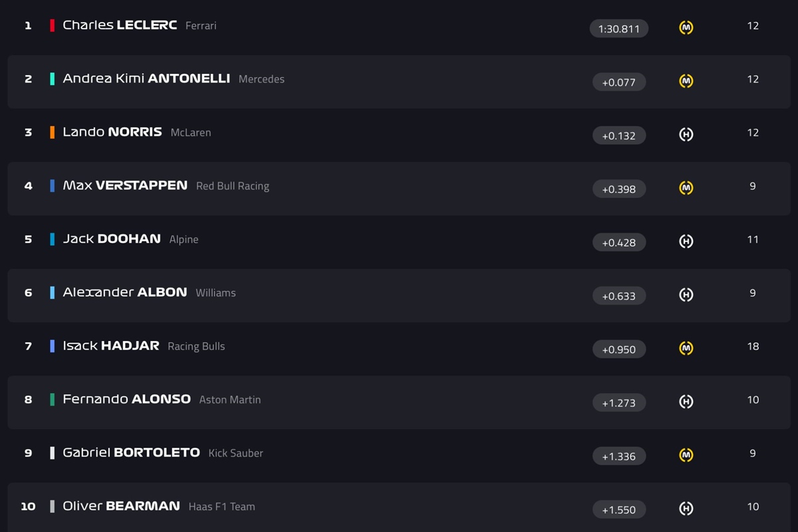This screenshot has height=532, width=798.
Task: Click Leclerc's medium tyre icon
Action: point(686,27)
